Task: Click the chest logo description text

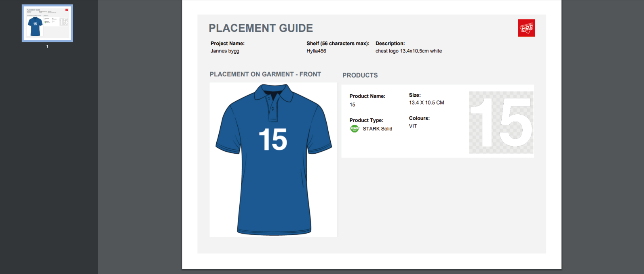Action: click(408, 51)
